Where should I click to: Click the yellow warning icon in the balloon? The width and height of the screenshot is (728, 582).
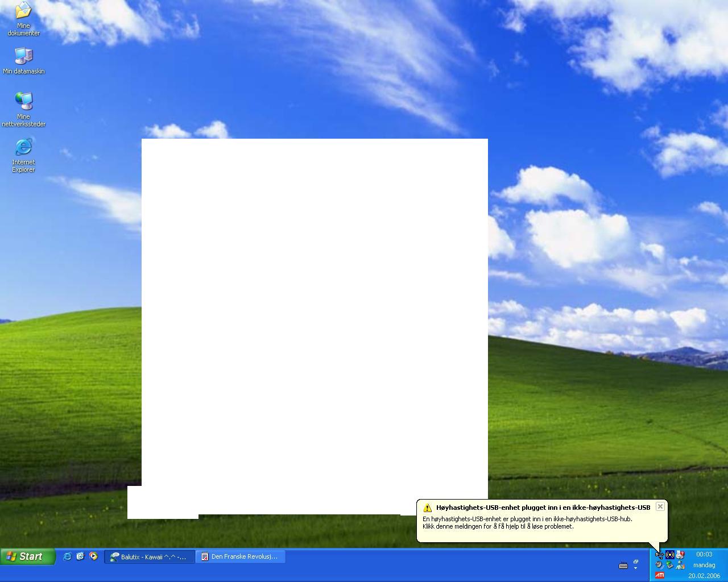click(x=427, y=508)
